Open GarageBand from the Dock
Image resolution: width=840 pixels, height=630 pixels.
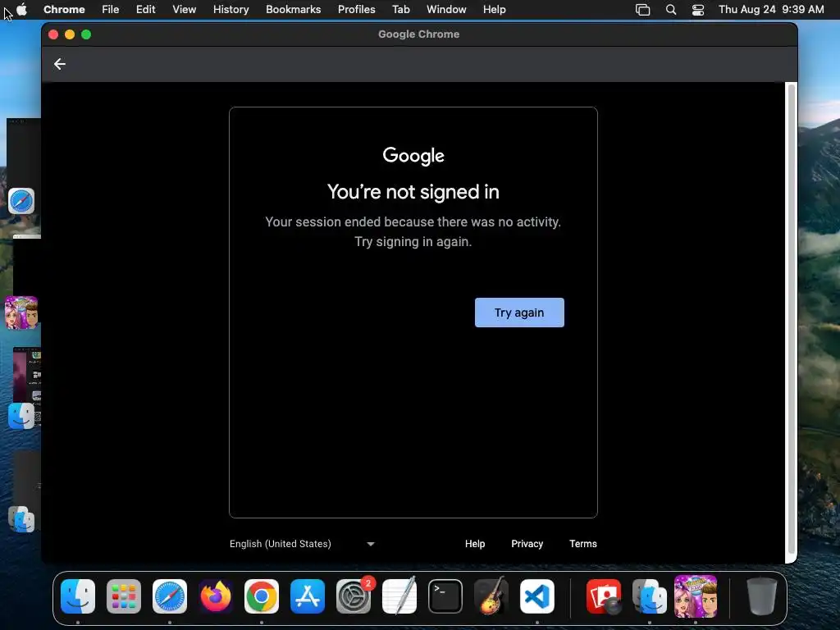pyautogui.click(x=491, y=596)
